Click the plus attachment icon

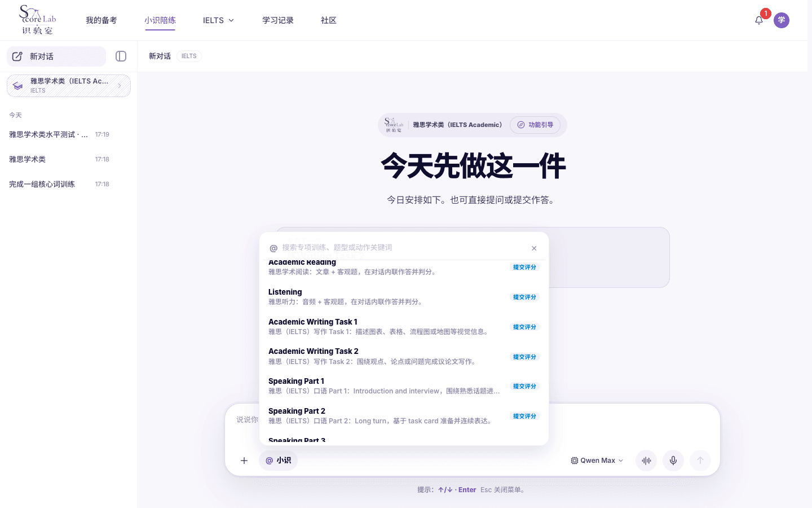coord(244,461)
